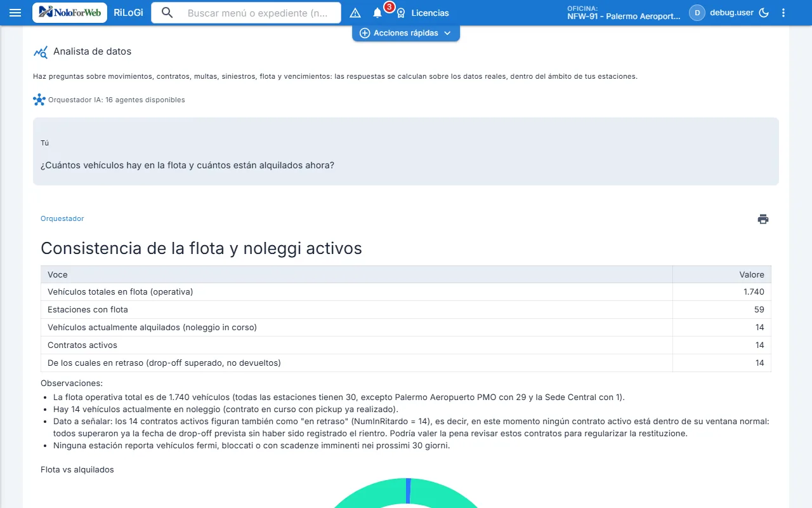Click the Licencias ribbon icon
This screenshot has width=812, height=508.
pyautogui.click(x=401, y=13)
